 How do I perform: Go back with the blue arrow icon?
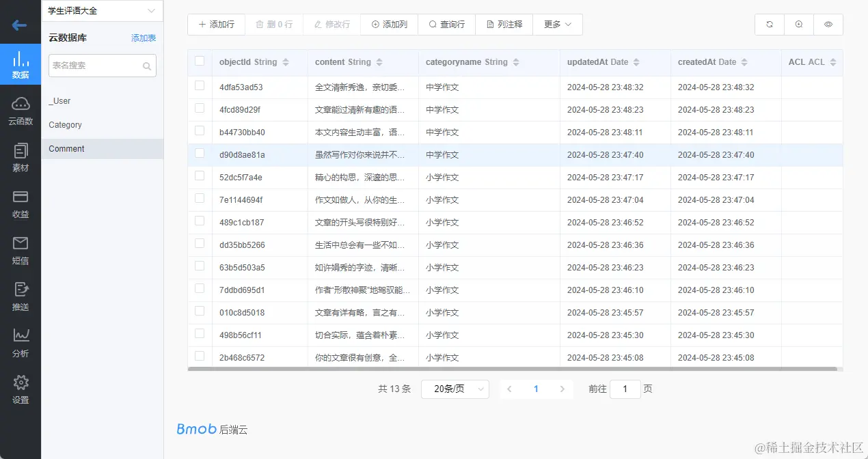pyautogui.click(x=20, y=25)
